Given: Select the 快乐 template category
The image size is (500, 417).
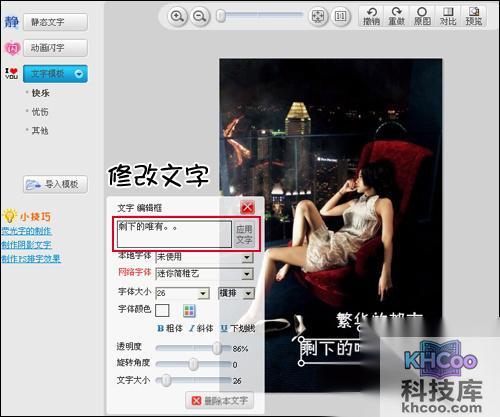Looking at the screenshot, I should click(40, 93).
